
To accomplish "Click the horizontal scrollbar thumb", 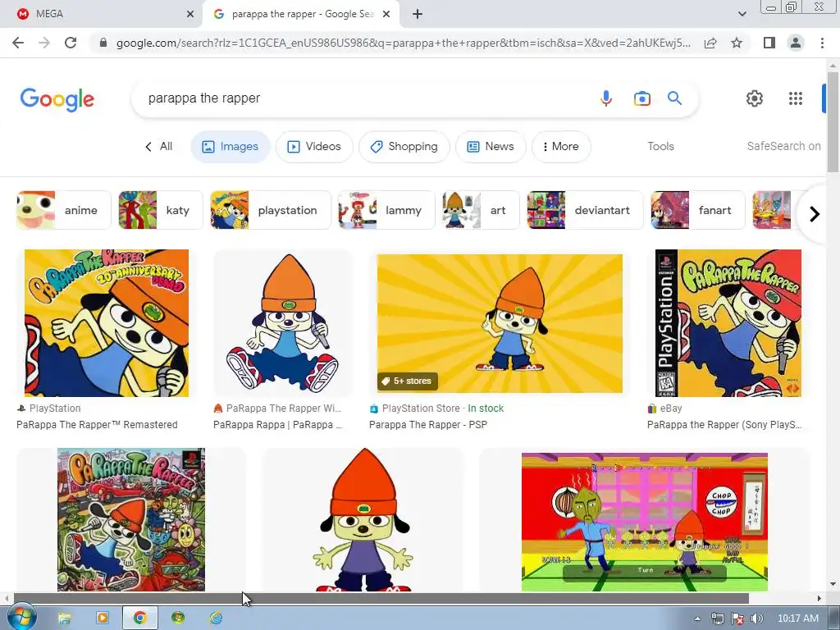I will [x=381, y=598].
